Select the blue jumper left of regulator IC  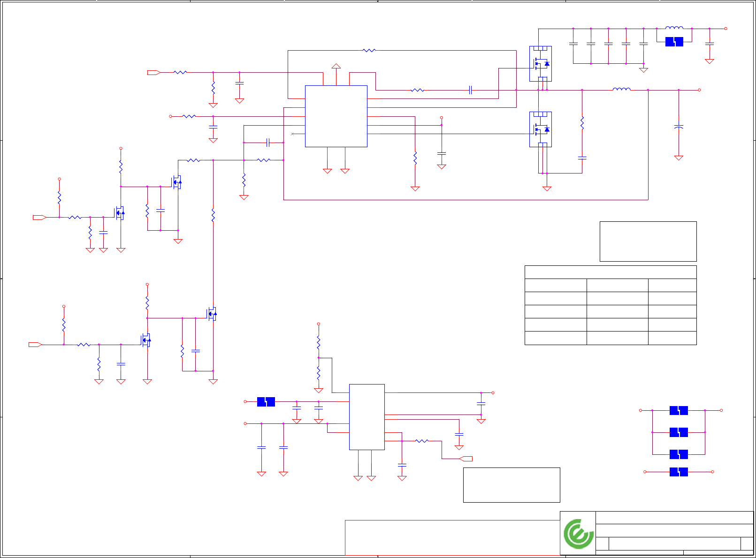point(266,401)
